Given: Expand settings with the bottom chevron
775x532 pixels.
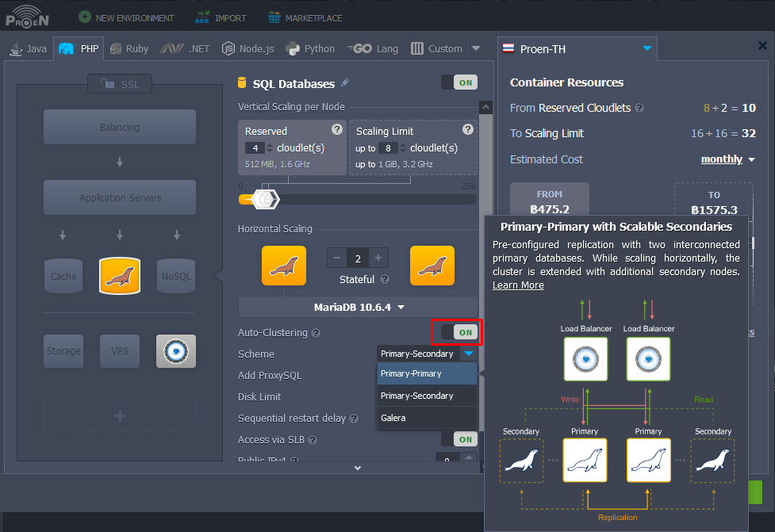Looking at the screenshot, I should [x=358, y=468].
